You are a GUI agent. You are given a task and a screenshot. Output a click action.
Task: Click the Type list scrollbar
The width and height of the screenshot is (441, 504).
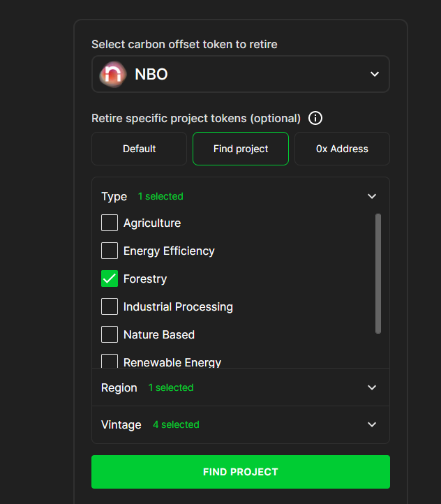(x=378, y=274)
